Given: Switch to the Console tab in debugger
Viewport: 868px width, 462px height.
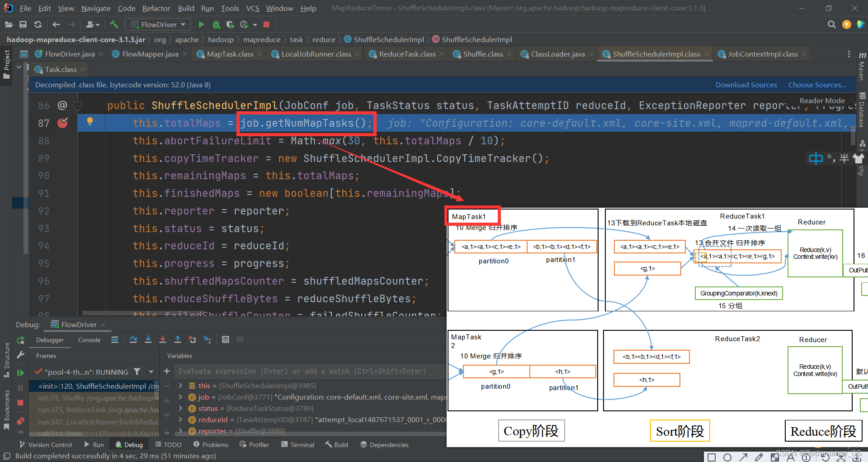Looking at the screenshot, I should point(89,340).
